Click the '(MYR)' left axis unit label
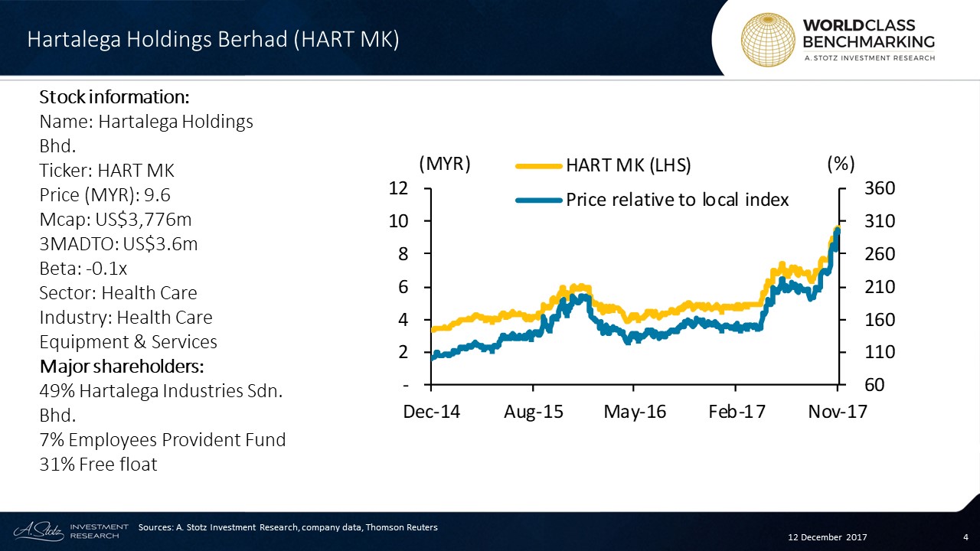The width and height of the screenshot is (980, 551). pyautogui.click(x=445, y=164)
